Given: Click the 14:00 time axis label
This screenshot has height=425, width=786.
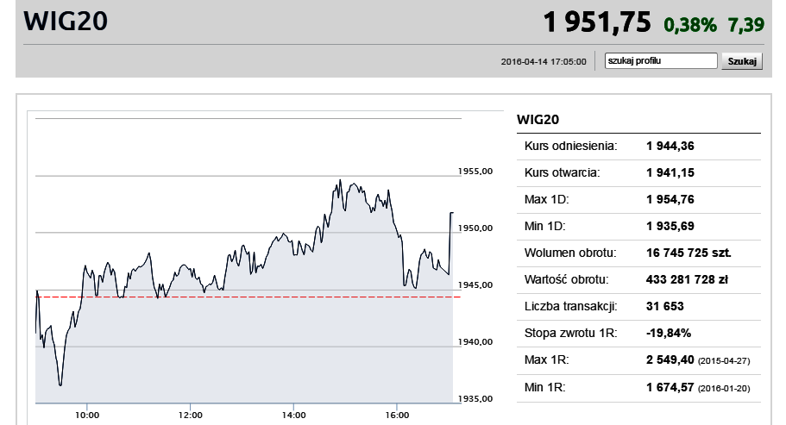Looking at the screenshot, I should point(294,415).
